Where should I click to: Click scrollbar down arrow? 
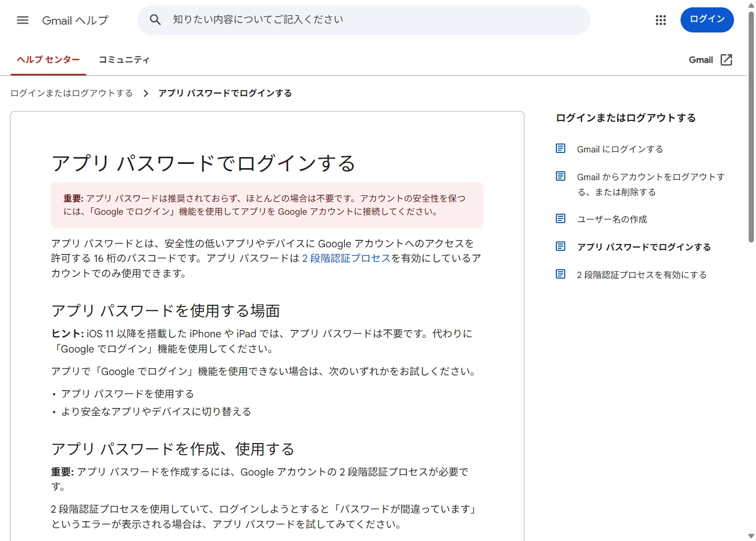click(x=751, y=536)
